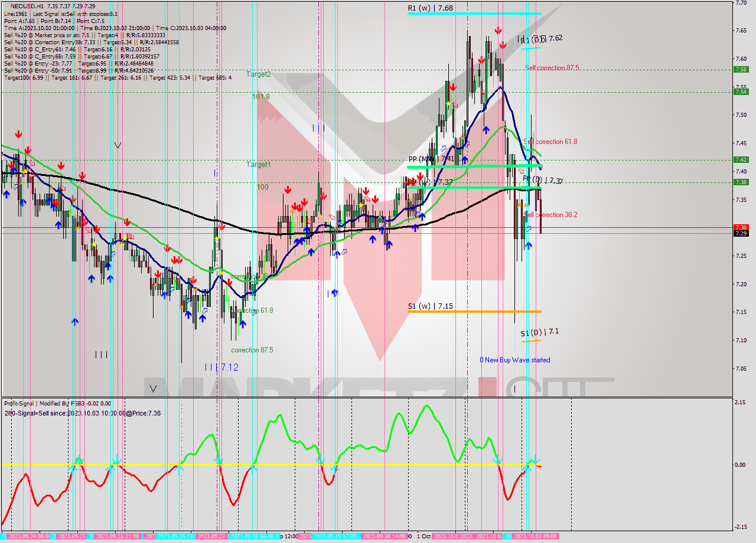The width and height of the screenshot is (756, 543).
Task: Click the 2023.09.30 14:00 time label
Action: [384, 536]
